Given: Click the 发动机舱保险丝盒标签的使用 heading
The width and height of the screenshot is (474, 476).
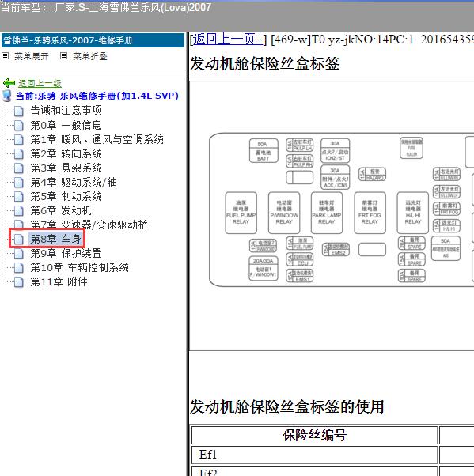Looking at the screenshot, I should click(286, 406).
